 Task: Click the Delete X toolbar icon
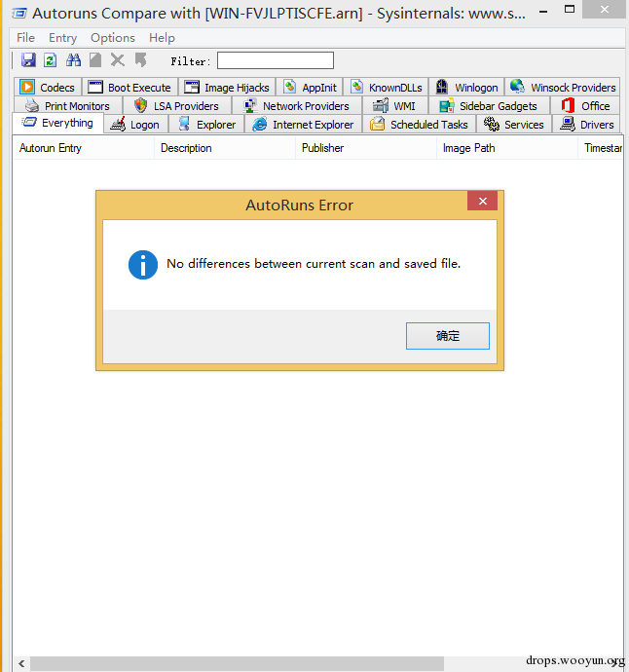pyautogui.click(x=118, y=60)
